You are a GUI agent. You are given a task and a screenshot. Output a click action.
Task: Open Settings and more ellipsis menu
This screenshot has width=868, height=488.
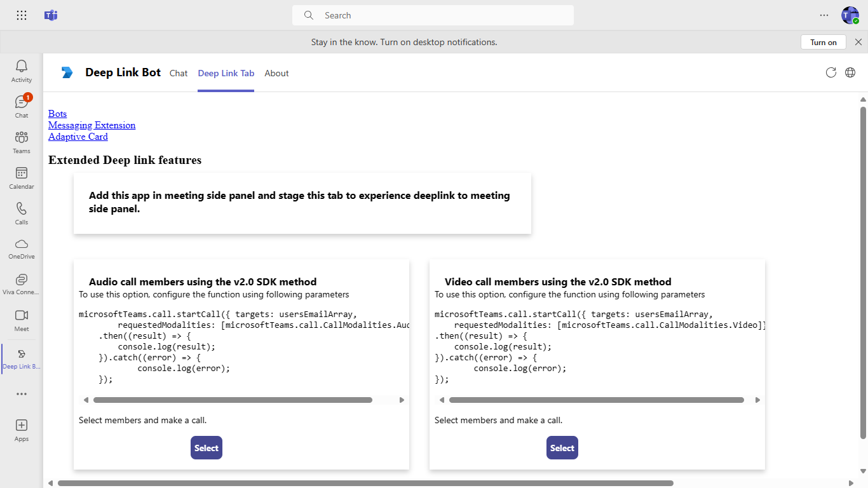pos(824,15)
